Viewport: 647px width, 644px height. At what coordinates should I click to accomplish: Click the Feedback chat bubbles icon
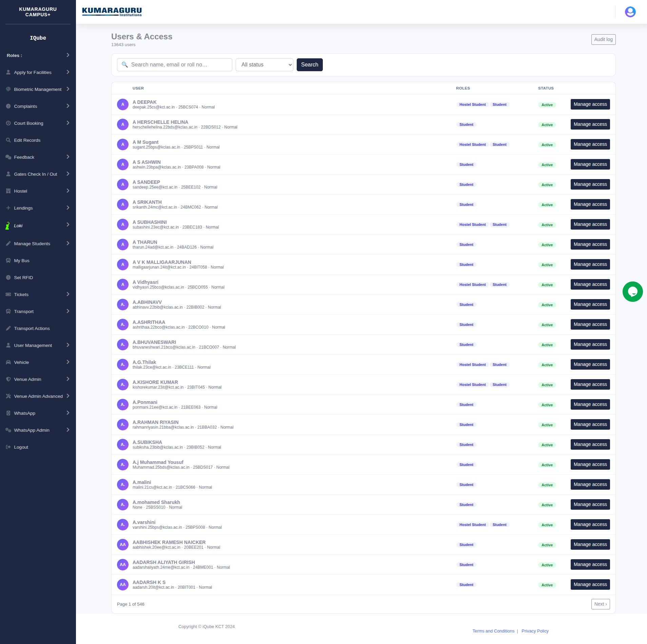point(8,157)
